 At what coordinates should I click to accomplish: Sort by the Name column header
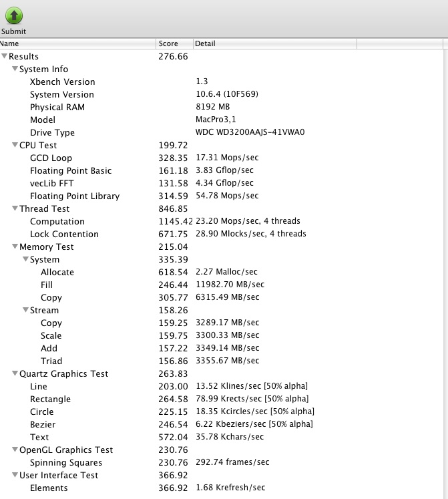(x=77, y=43)
